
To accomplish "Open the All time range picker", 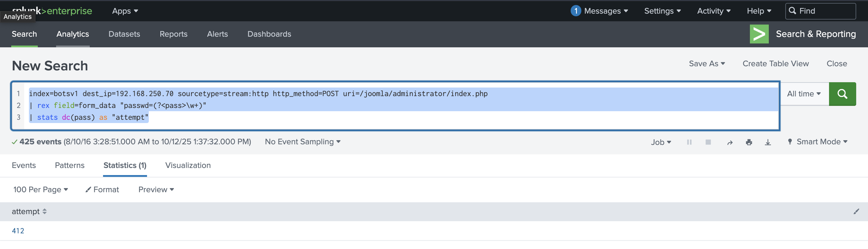I will 804,94.
